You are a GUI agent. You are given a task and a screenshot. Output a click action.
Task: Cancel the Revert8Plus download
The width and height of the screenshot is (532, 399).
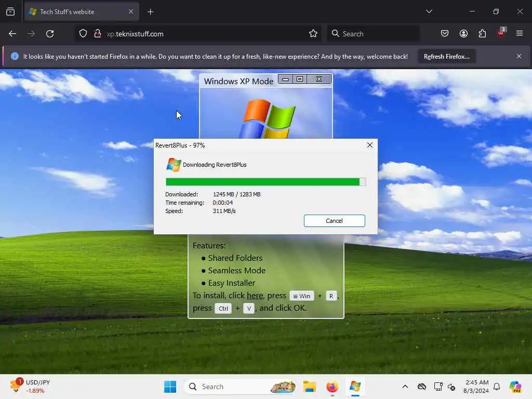pyautogui.click(x=334, y=221)
